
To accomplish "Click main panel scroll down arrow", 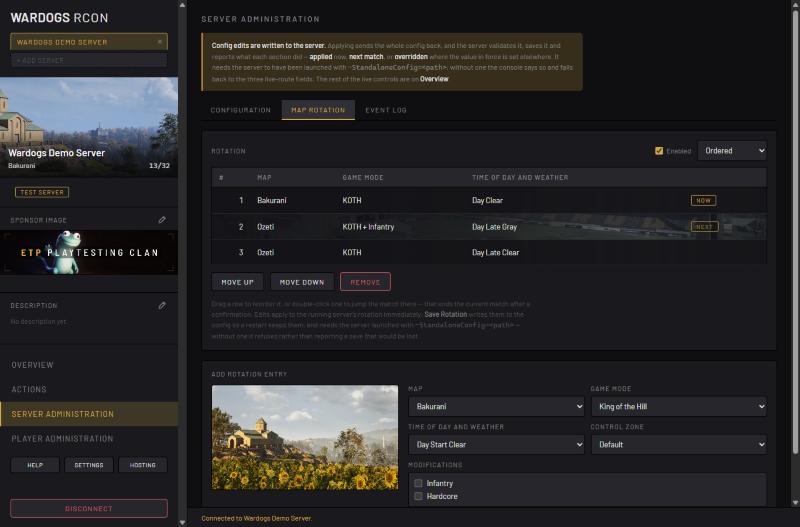I will pos(795,503).
